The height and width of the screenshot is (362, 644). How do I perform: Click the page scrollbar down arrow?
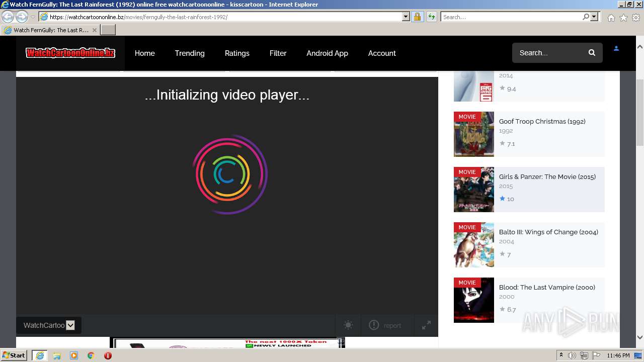(640, 337)
